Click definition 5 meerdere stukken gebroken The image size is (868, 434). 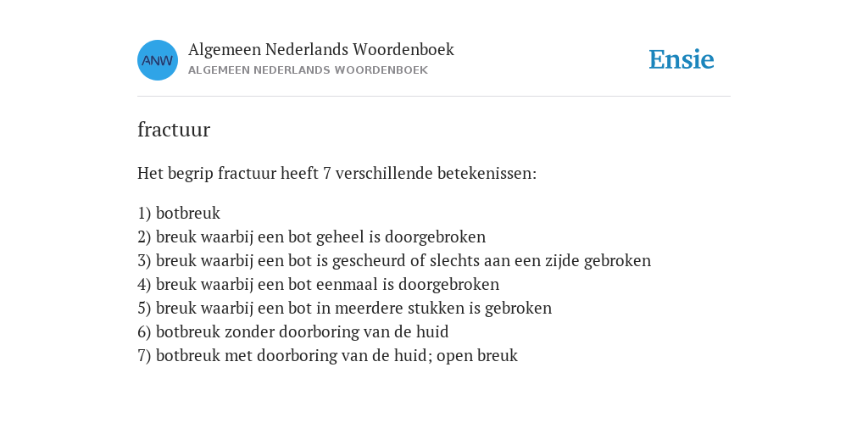click(x=344, y=309)
